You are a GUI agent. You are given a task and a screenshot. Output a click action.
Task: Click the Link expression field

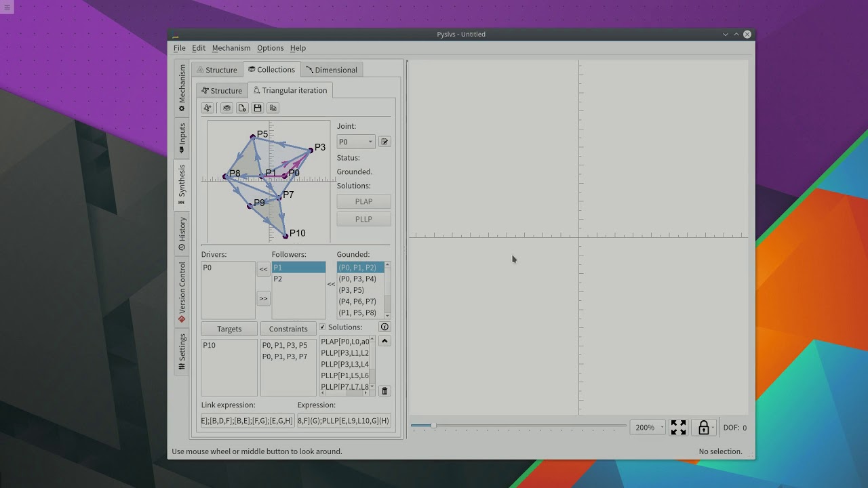pyautogui.click(x=248, y=421)
